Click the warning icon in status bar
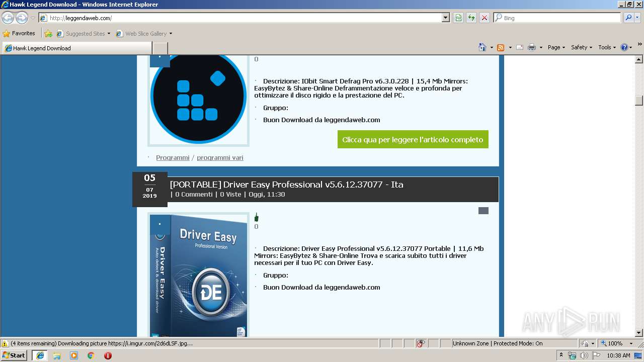This screenshot has width=644, height=362. coord(5,344)
